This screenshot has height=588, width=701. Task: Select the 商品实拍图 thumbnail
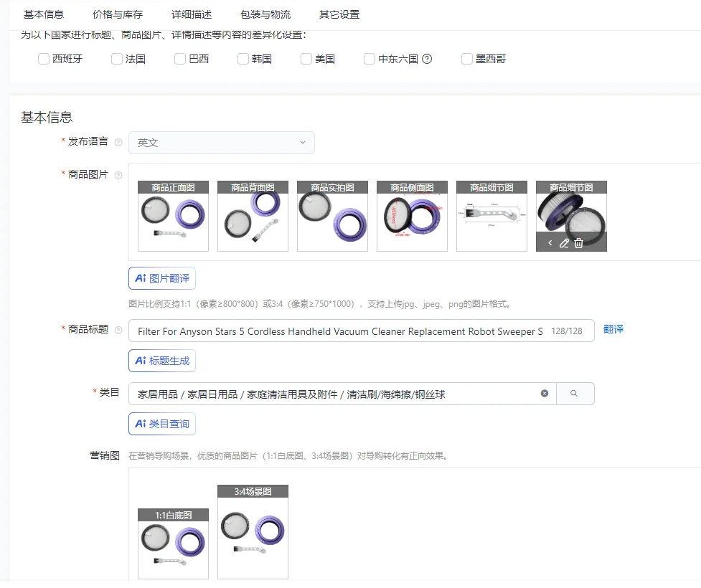(332, 217)
